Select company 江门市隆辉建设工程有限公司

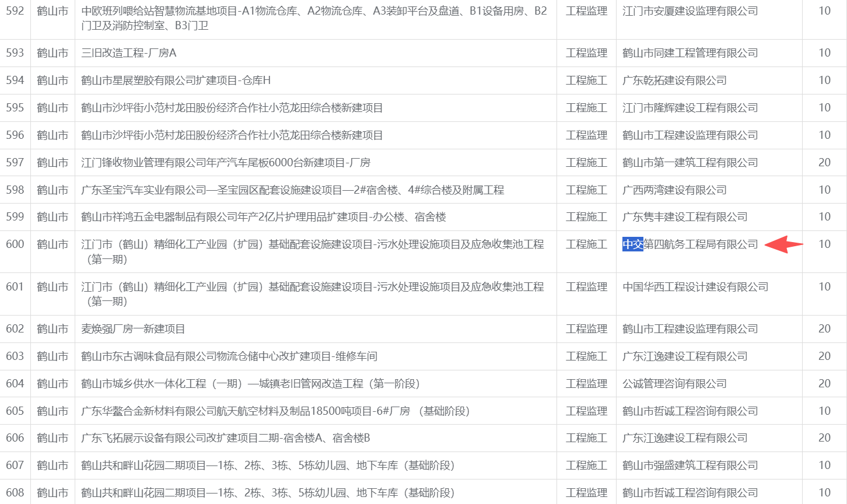click(689, 108)
